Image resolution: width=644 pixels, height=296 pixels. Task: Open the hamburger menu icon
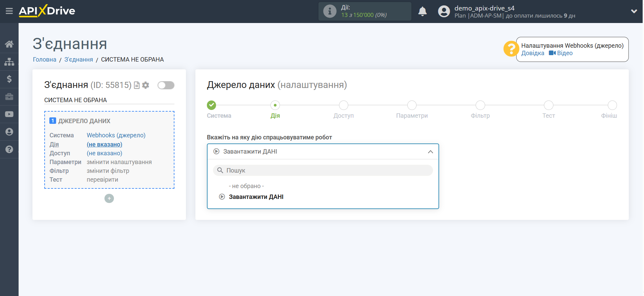(9, 11)
